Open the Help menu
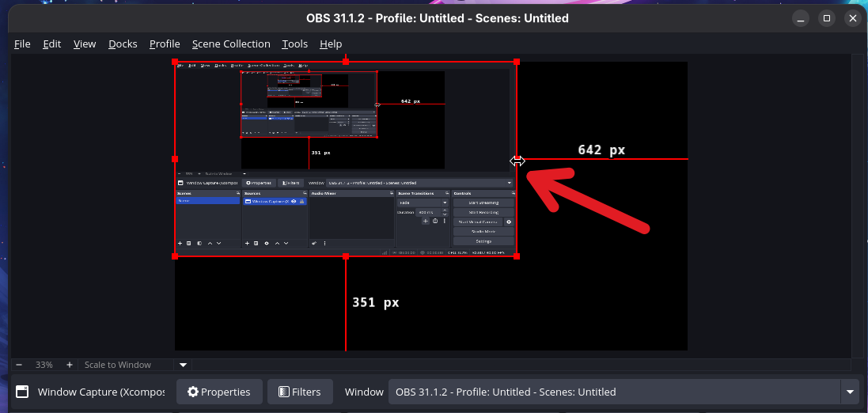Image resolution: width=868 pixels, height=413 pixels. pos(331,44)
